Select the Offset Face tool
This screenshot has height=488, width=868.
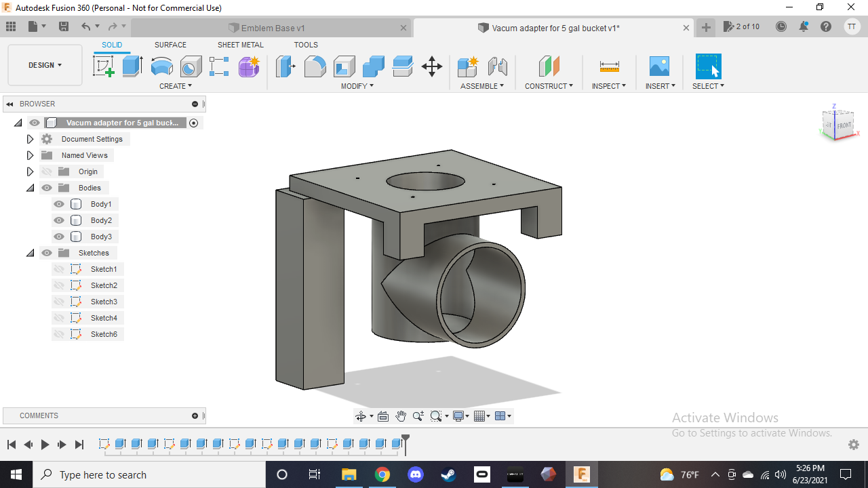pyautogui.click(x=402, y=66)
